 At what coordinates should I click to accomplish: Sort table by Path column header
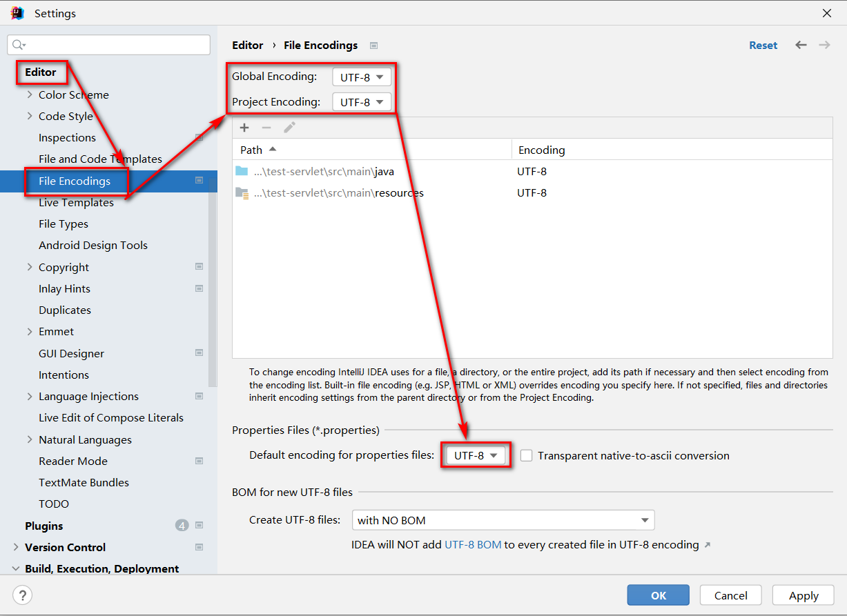click(252, 150)
